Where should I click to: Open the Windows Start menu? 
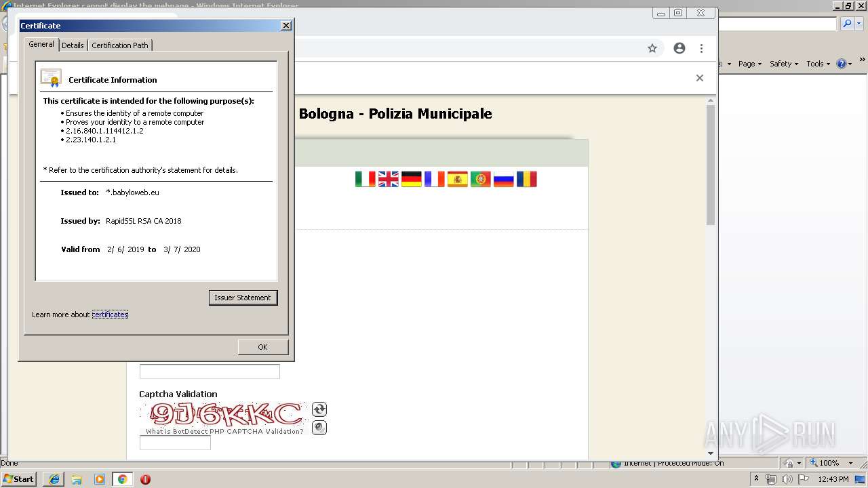tap(18, 479)
